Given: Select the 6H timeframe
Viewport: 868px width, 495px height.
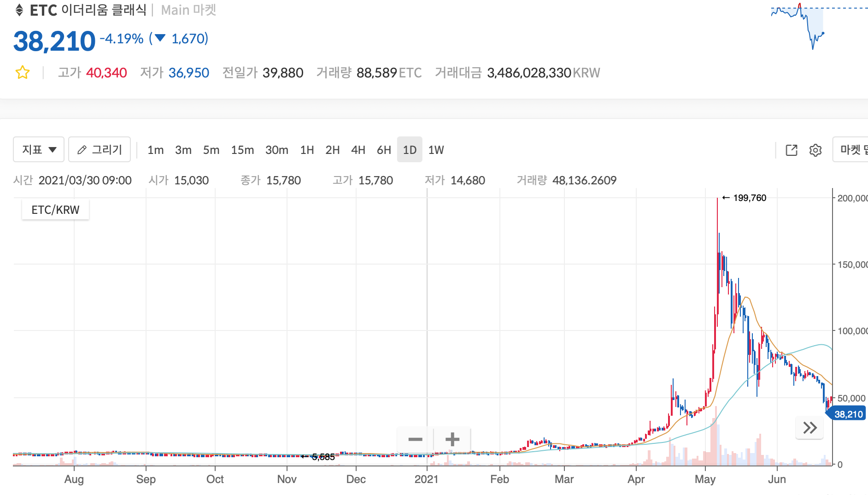Looking at the screenshot, I should 384,150.
